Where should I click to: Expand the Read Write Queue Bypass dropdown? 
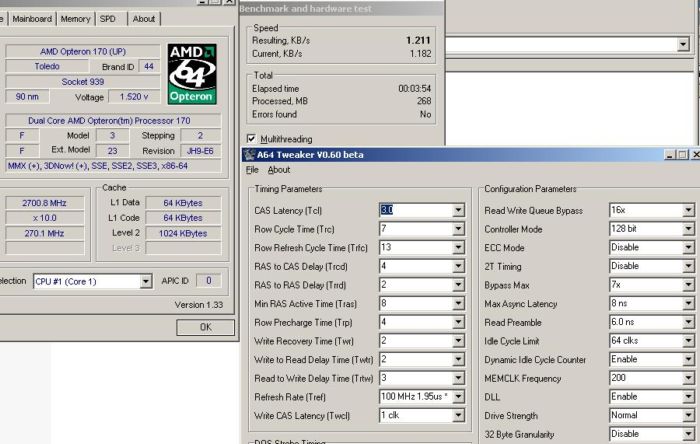688,210
